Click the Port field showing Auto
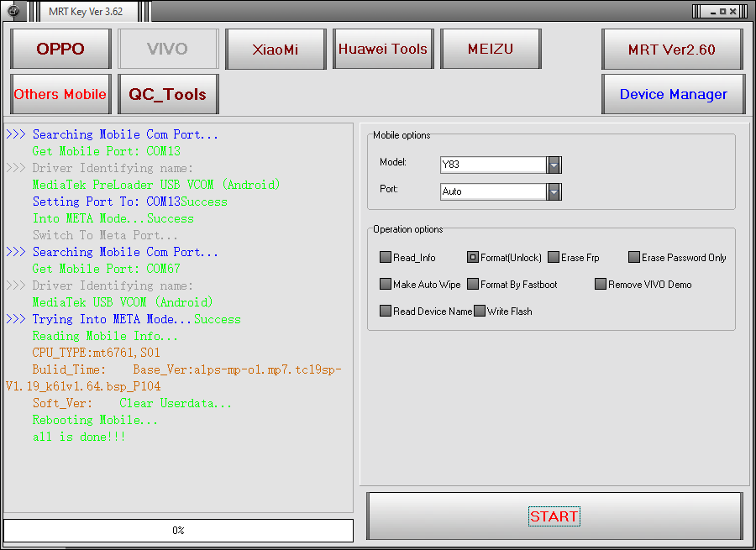Screen dimensions: 756x550 [493, 191]
